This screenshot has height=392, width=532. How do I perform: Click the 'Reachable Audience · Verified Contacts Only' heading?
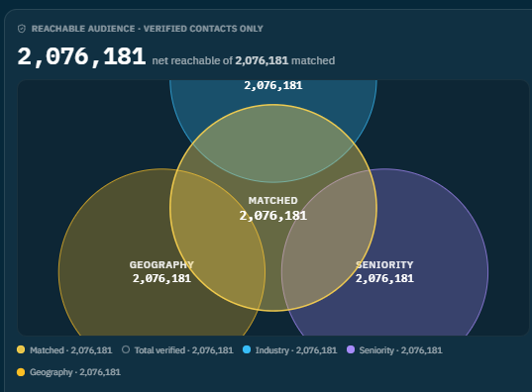pos(148,29)
